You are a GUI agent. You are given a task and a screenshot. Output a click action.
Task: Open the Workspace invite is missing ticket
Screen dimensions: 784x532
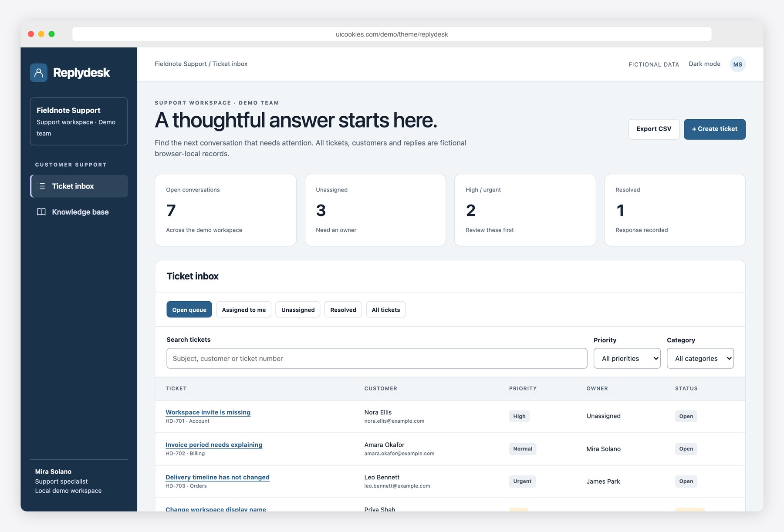(x=208, y=412)
